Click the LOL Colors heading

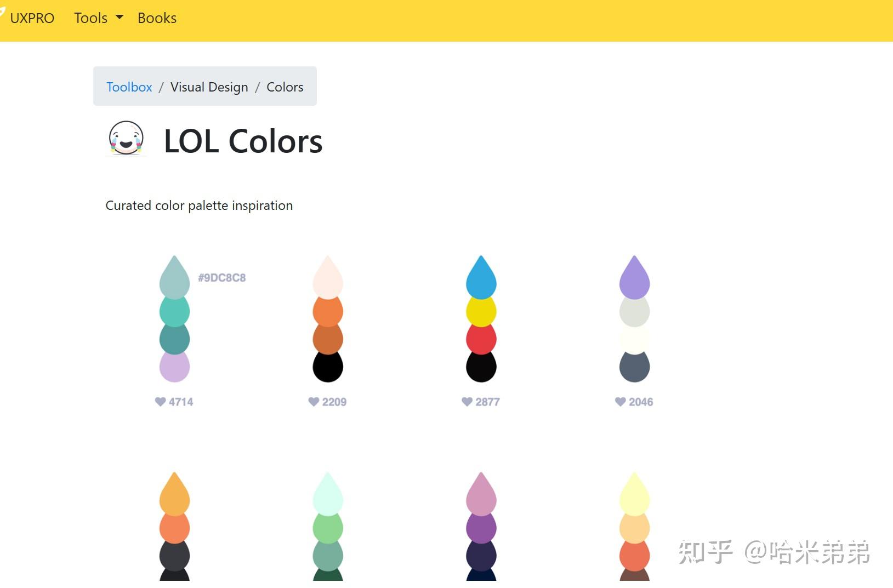click(243, 141)
